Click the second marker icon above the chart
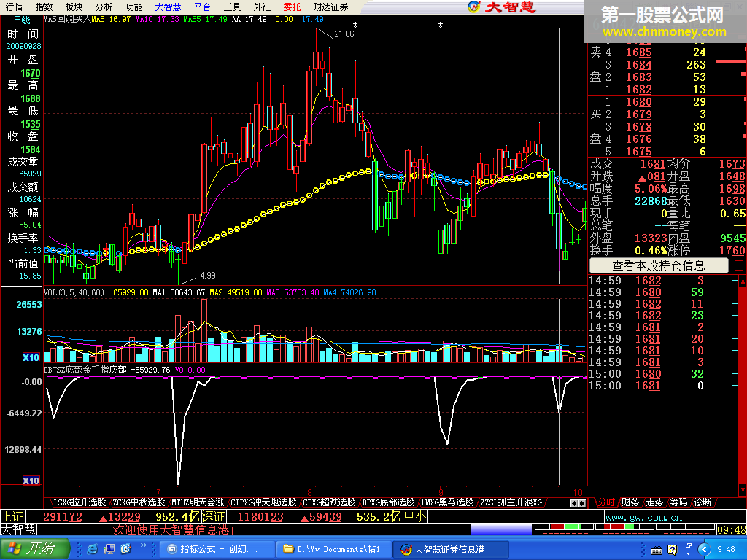The height and width of the screenshot is (560, 747). click(x=441, y=24)
